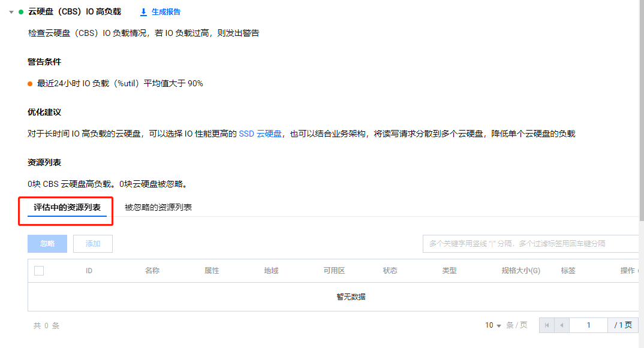644x348 pixels.
Task: Click the 地域 column header
Action: (x=271, y=271)
